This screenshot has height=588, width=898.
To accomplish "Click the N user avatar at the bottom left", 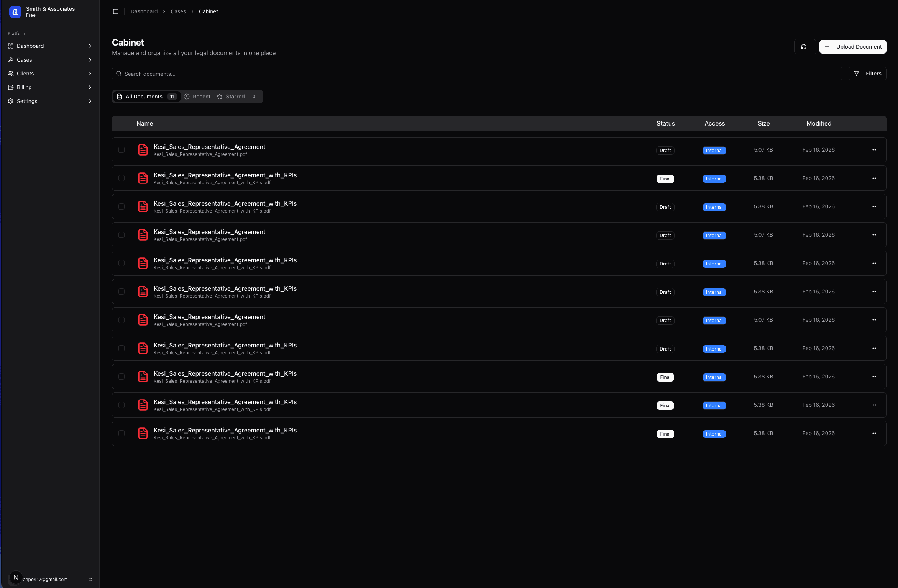I will pos(16,577).
